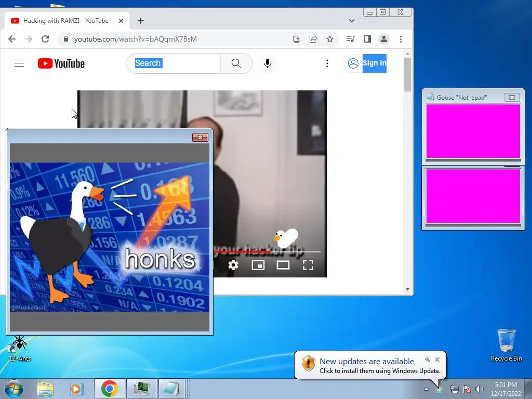Viewport: 532px width, 399px height.
Task: Open the monitor app taskbar button
Action: click(141, 389)
